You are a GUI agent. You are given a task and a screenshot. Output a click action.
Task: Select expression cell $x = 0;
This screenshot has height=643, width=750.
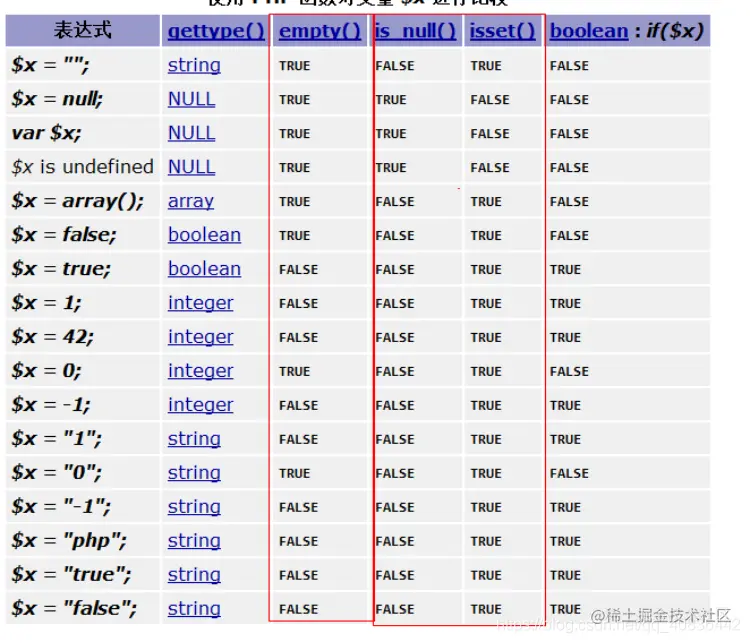(x=83, y=371)
